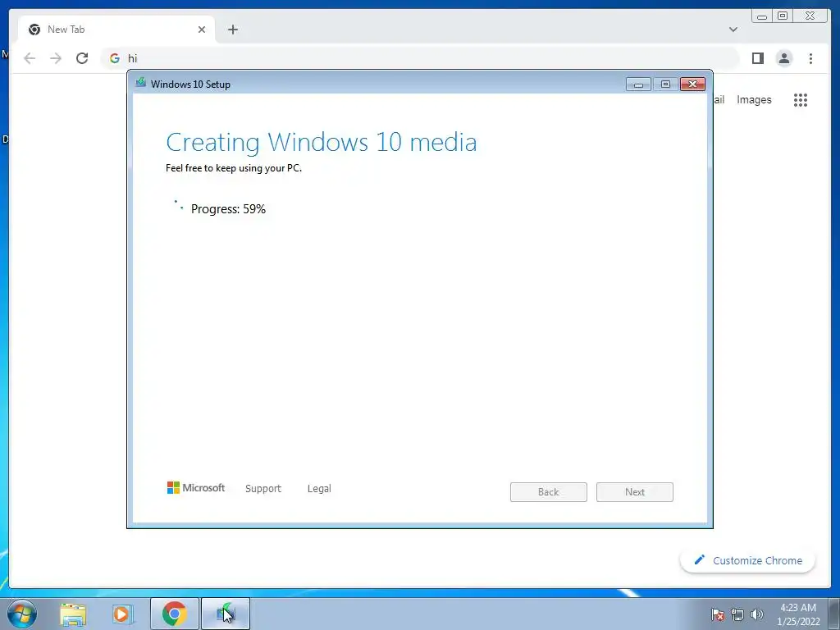Open Chrome's tab search chevron
This screenshot has height=630, width=840.
tap(733, 30)
